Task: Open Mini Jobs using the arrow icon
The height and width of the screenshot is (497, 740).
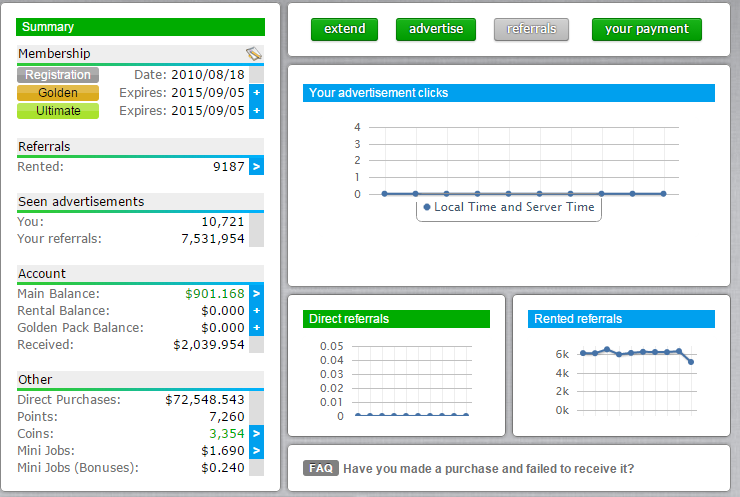Action: tap(257, 450)
